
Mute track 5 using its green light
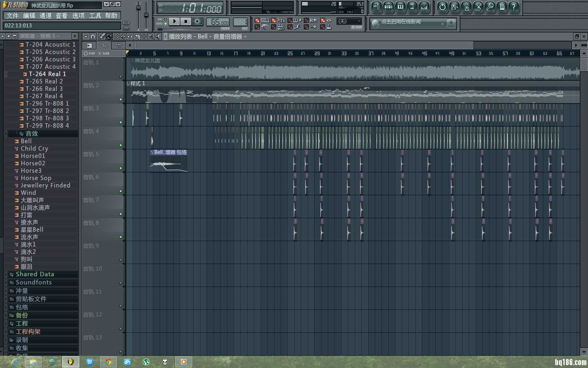121,168
